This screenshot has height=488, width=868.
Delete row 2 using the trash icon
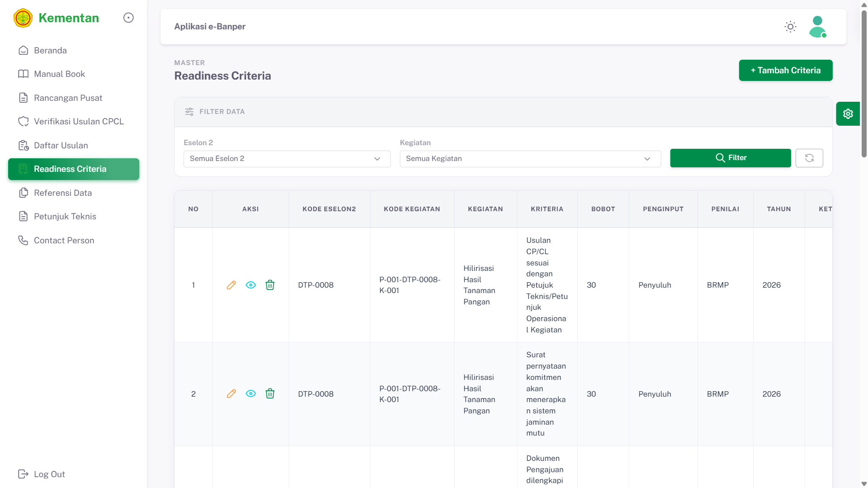(x=270, y=393)
